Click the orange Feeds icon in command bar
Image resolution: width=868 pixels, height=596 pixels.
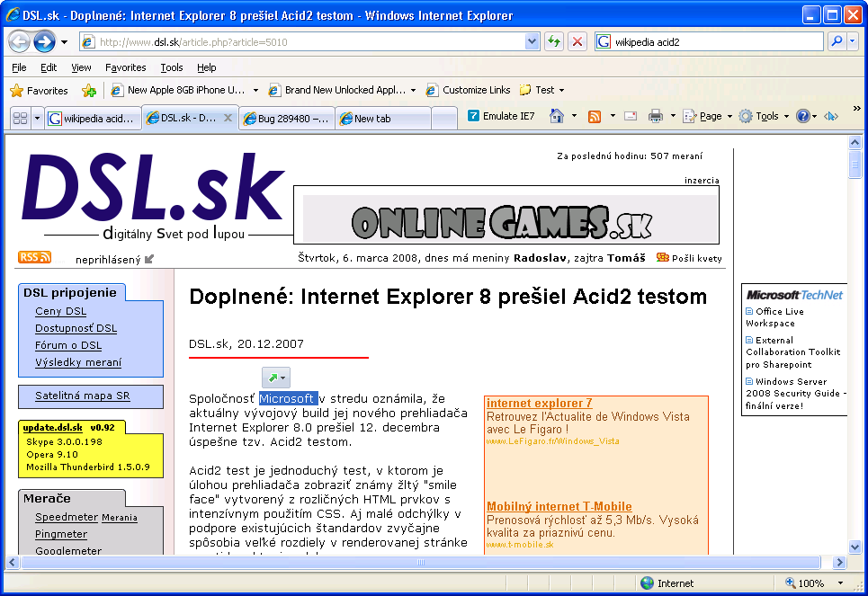click(595, 116)
